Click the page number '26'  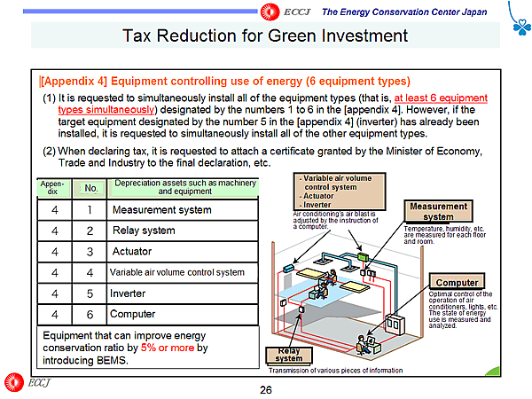point(266,390)
